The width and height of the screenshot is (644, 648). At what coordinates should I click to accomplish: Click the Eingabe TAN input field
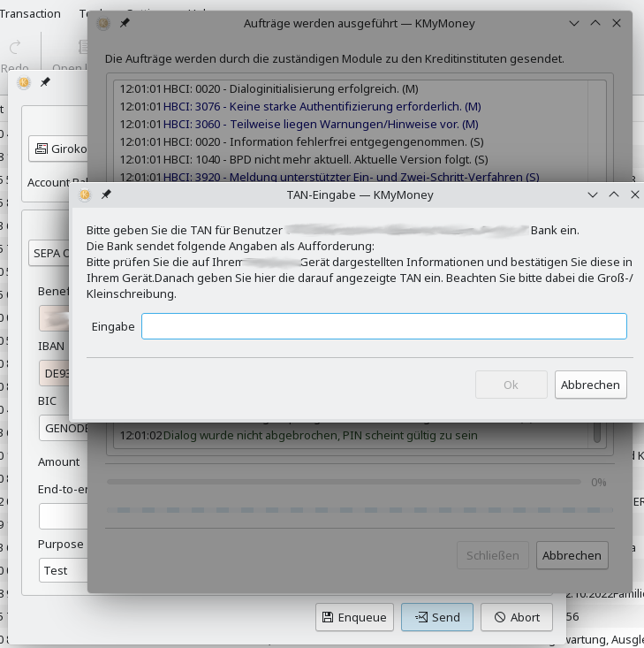(x=383, y=326)
